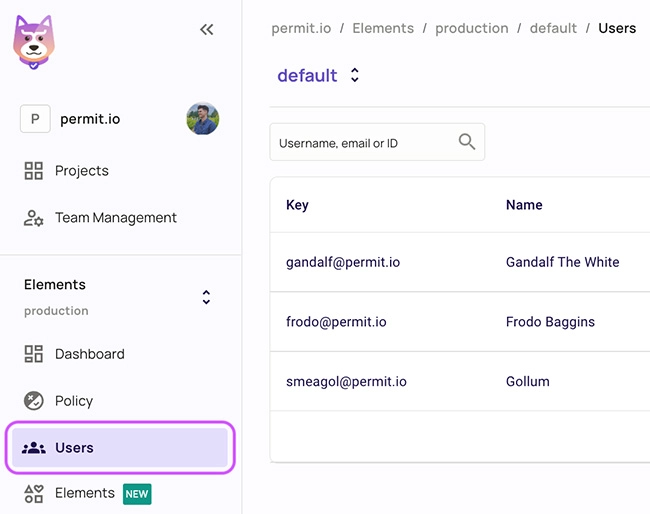Open Team Management settings
The width and height of the screenshot is (650, 514).
pyautogui.click(x=100, y=218)
